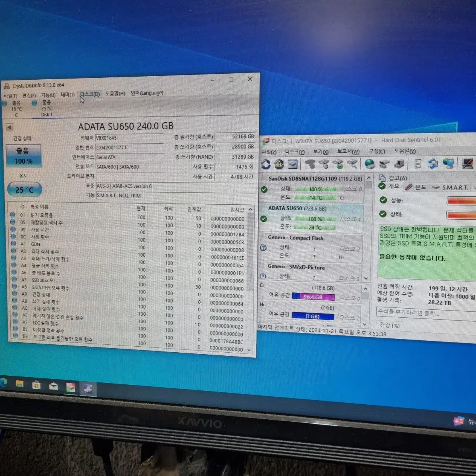The height and width of the screenshot is (476, 476).
Task: Select the Generic- Compact Flash disk entry
Action: (x=311, y=248)
